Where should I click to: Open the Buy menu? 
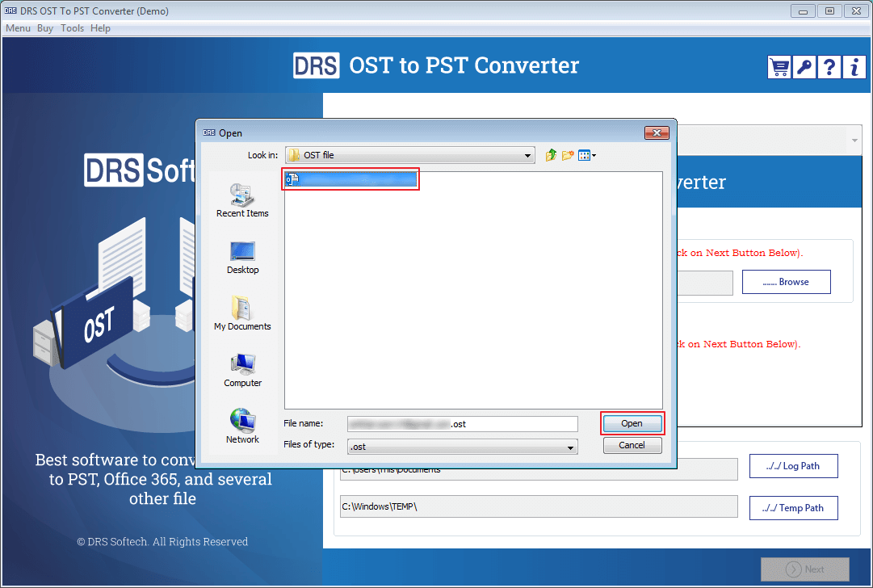pos(45,27)
